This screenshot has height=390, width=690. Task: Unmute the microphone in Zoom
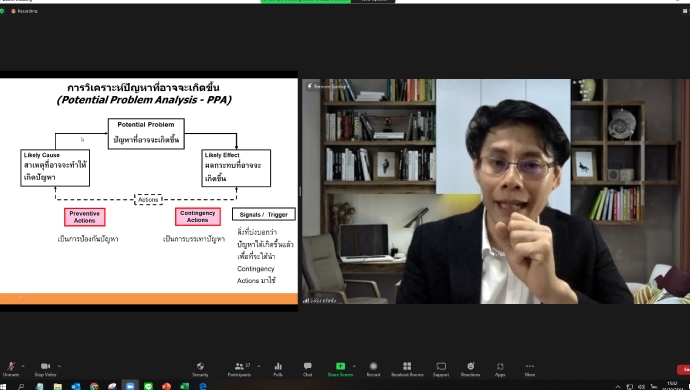(x=11, y=369)
